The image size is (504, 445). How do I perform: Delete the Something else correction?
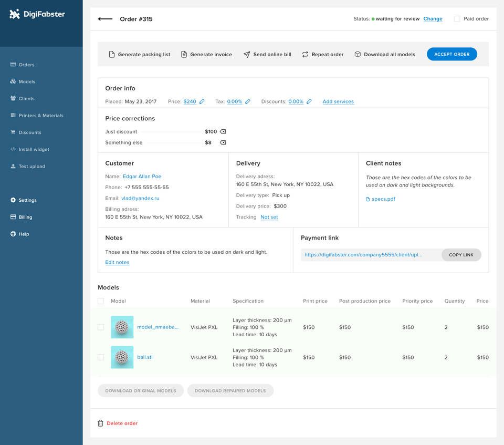click(223, 142)
